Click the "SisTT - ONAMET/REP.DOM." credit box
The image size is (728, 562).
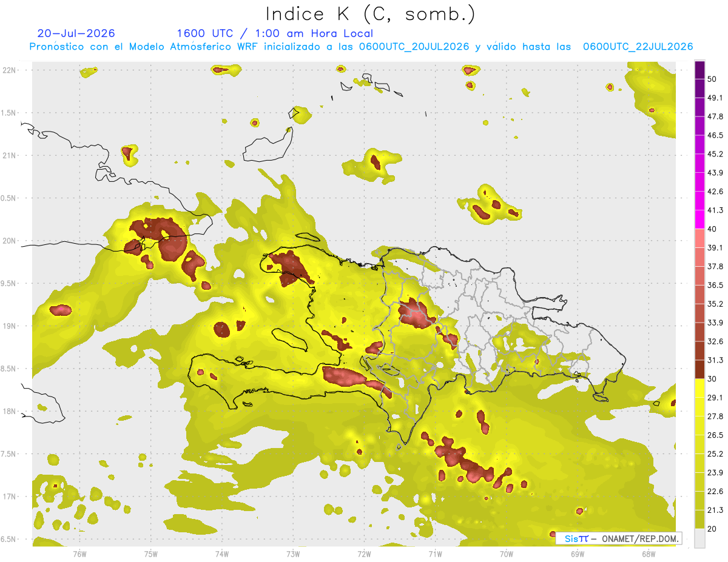pos(619,538)
